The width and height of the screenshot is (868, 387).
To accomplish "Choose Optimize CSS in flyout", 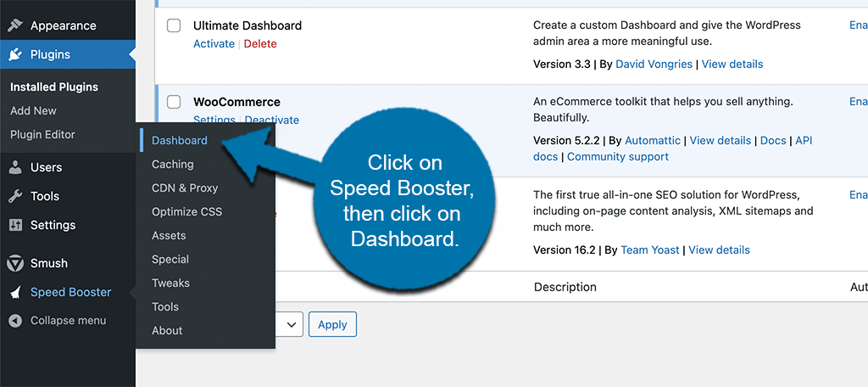I will pyautogui.click(x=187, y=212).
